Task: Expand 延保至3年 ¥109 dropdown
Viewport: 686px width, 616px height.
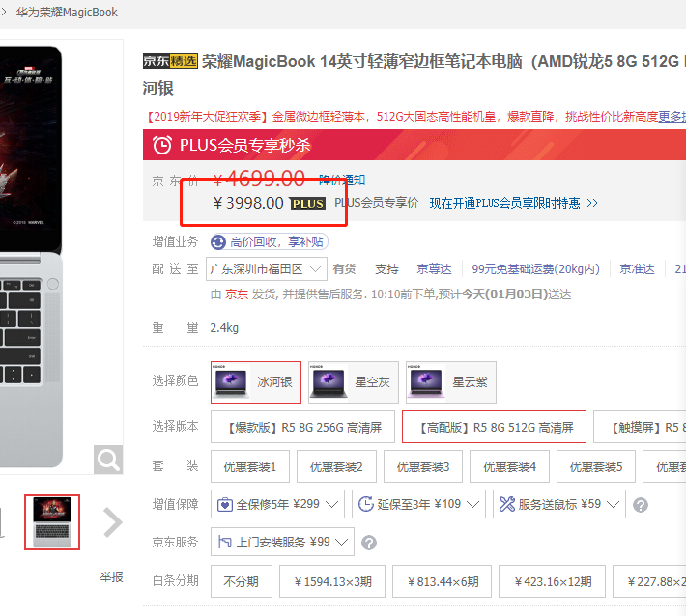Action: click(x=418, y=504)
